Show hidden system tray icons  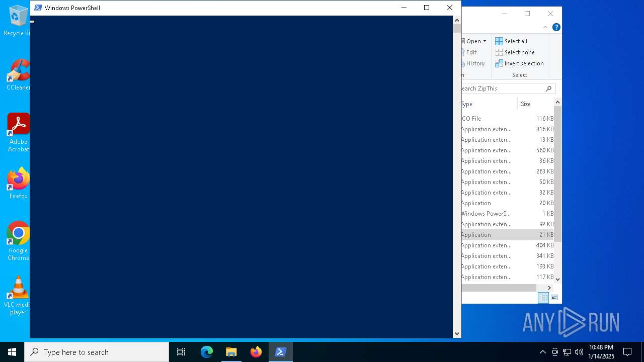coord(542,352)
